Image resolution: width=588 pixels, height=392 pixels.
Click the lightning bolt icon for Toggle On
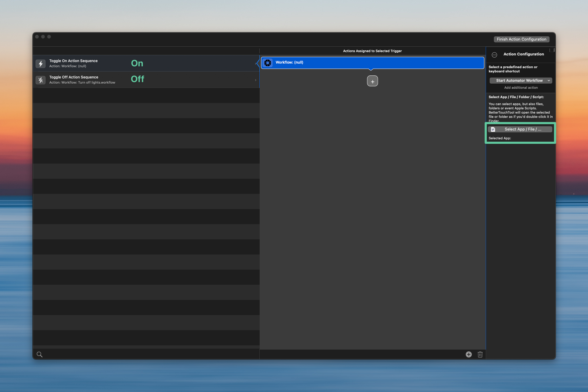point(41,64)
